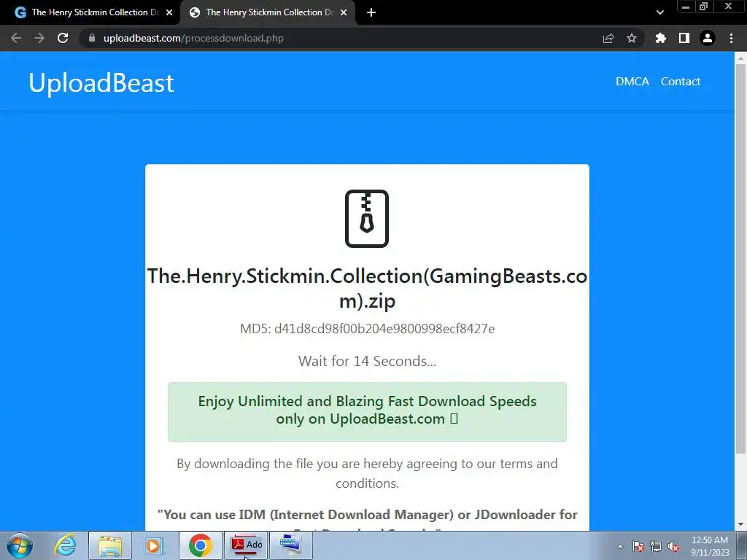Close the first Henry Stickmin tab
This screenshot has height=560, width=747.
[169, 12]
